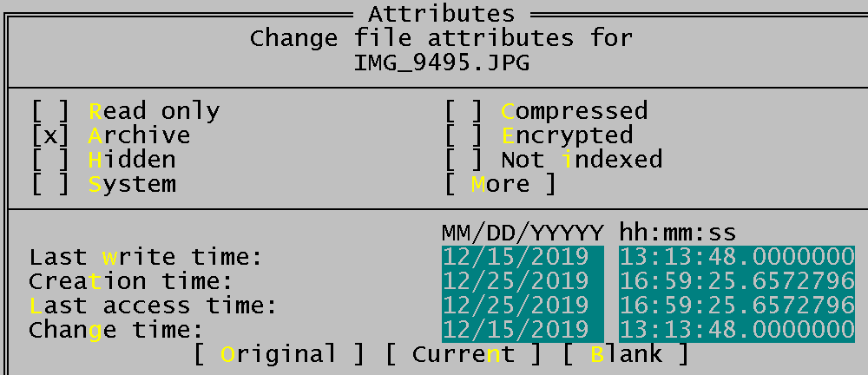Screen dimensions: 868x375
Task: Edit the Last write time clock field
Action: pos(737,258)
